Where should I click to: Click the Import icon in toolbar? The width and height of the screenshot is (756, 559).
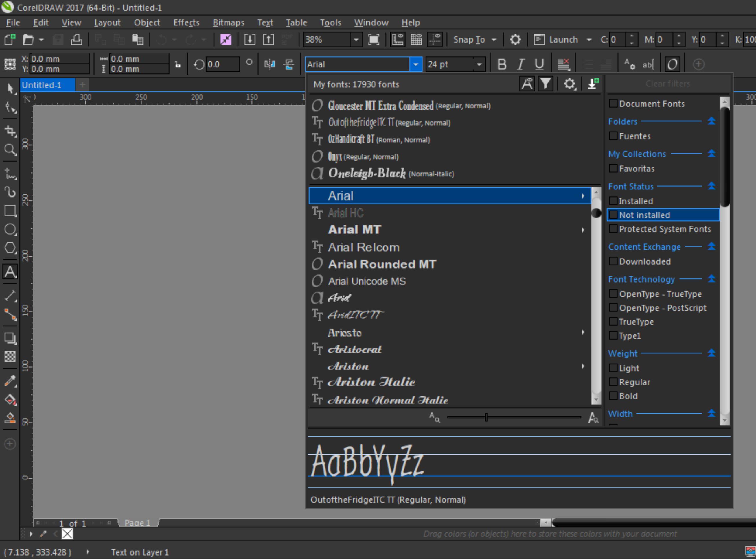pos(250,40)
